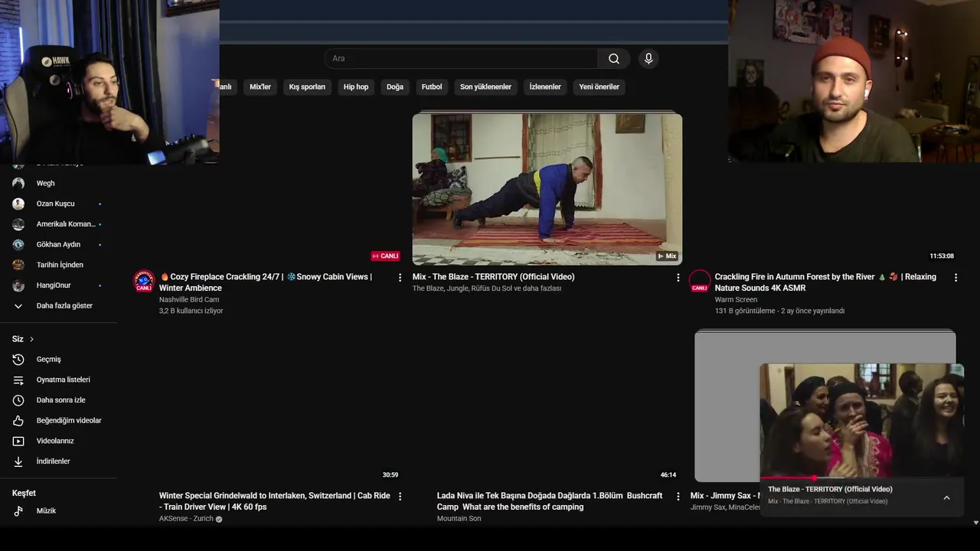Open options menu for Cozy Fireplace video
This screenshot has height=551, width=980.
(400, 278)
